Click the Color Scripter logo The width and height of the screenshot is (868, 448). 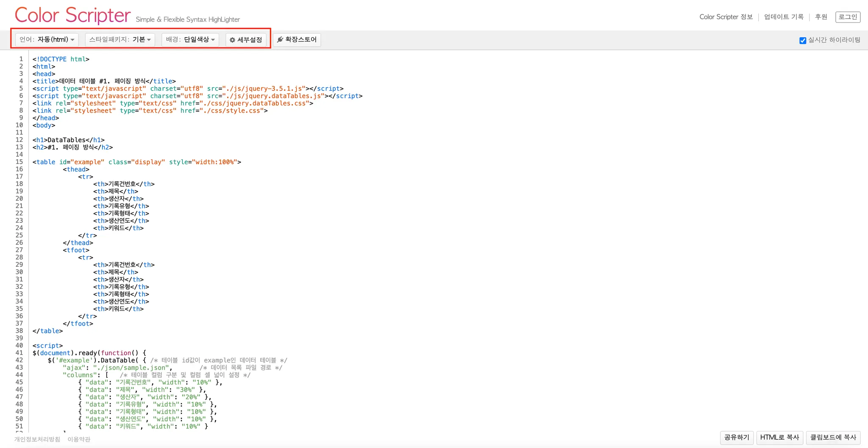(72, 15)
